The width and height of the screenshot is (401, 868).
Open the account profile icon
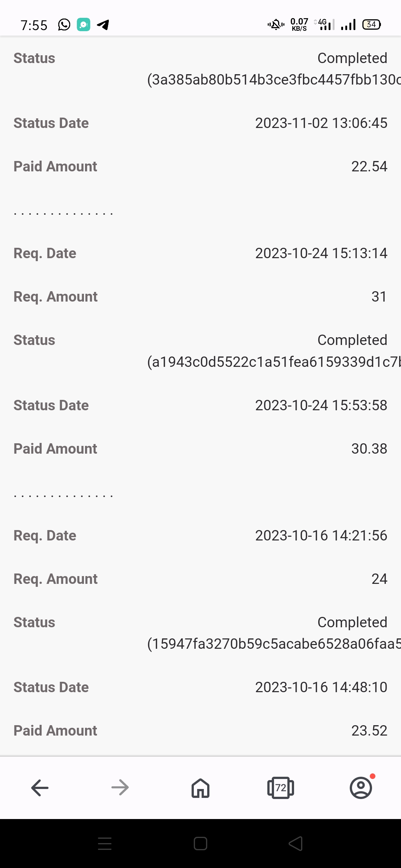pyautogui.click(x=361, y=787)
